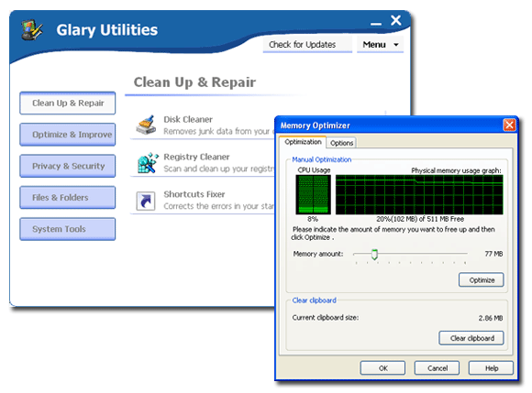This screenshot has height=393, width=532.
Task: Open the System Tools section
Action: pyautogui.click(x=68, y=229)
